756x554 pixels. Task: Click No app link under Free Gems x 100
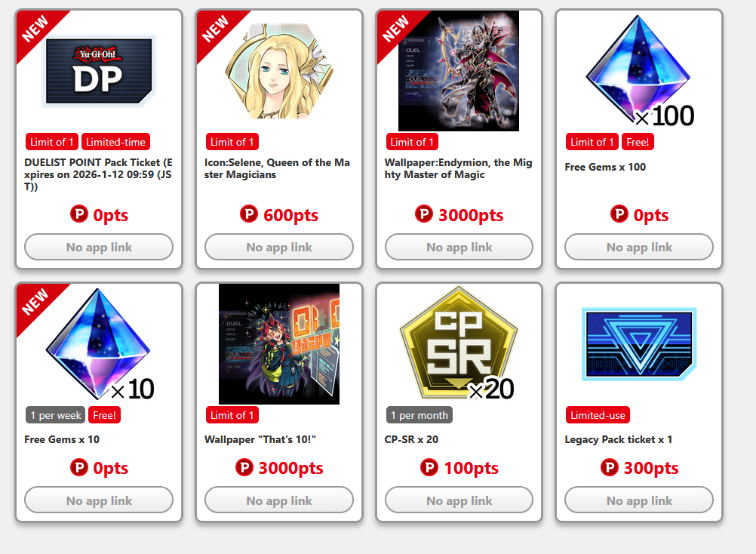pos(639,247)
